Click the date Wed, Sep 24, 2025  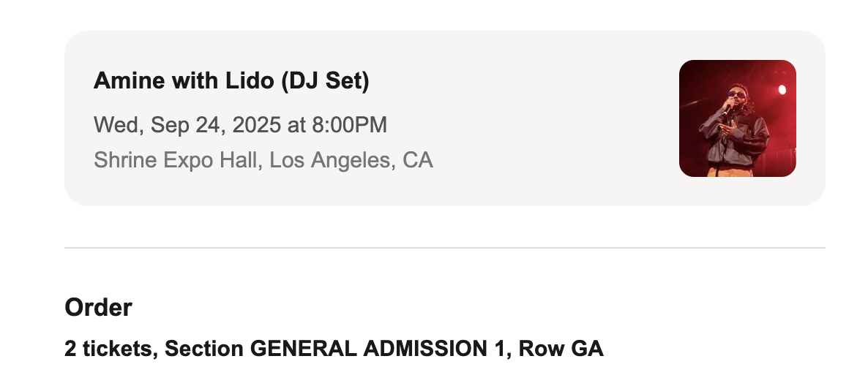point(187,125)
